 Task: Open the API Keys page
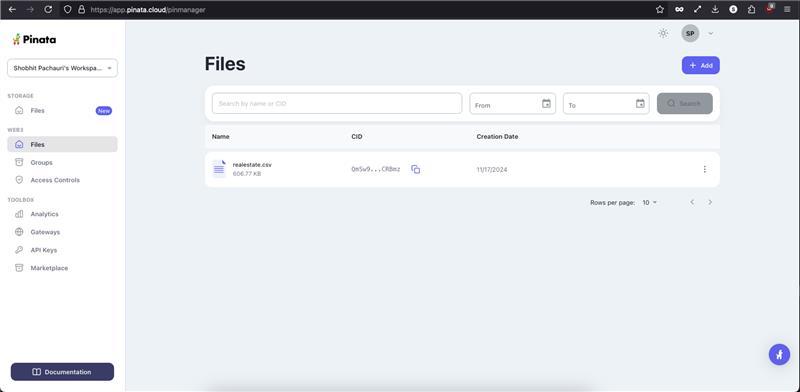[x=44, y=250]
